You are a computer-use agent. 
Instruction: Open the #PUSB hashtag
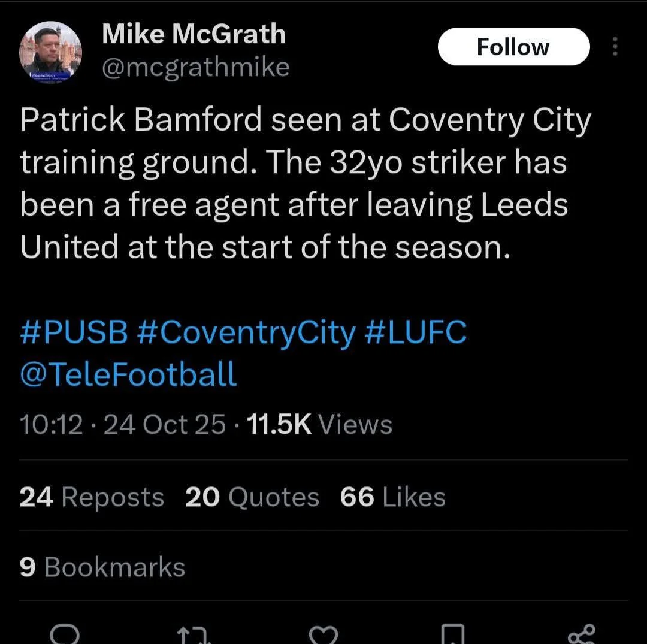74,333
